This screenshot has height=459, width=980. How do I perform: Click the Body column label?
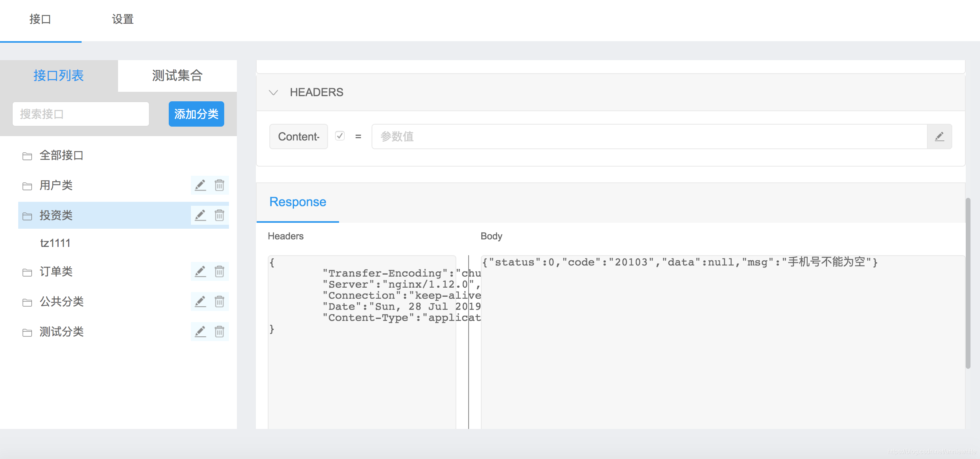point(491,236)
